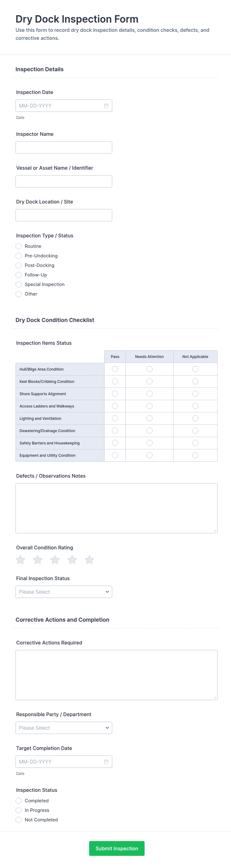Select the Routine inspection type

[x=19, y=246]
